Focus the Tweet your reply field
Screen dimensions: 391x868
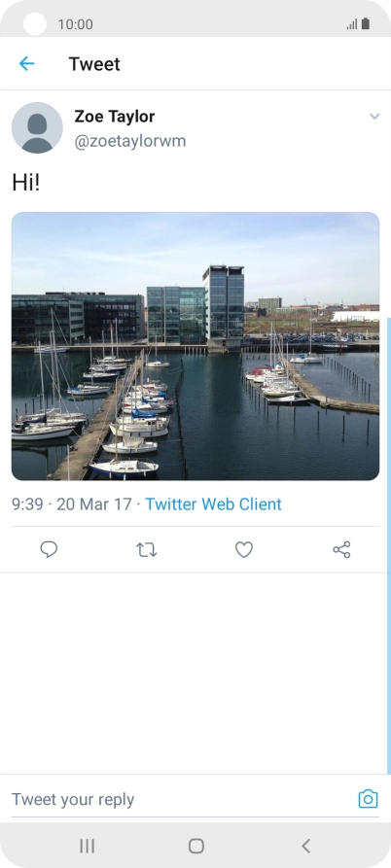[x=183, y=799]
